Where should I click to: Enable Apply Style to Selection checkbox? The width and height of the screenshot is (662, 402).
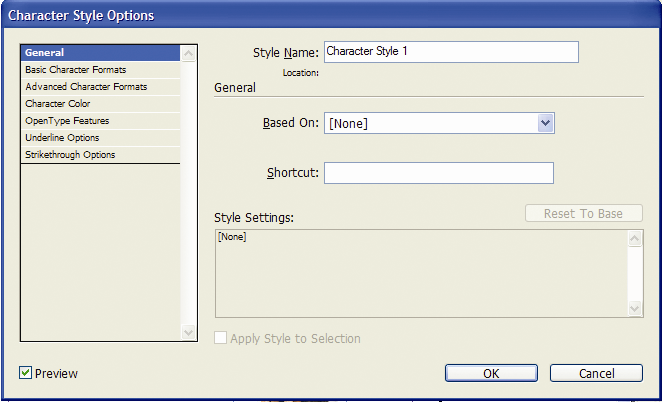[220, 338]
